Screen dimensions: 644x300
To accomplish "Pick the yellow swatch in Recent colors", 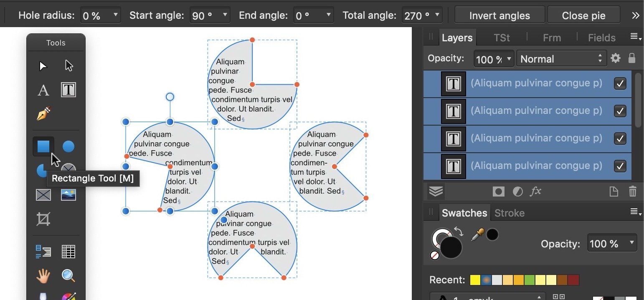I will coord(475,280).
